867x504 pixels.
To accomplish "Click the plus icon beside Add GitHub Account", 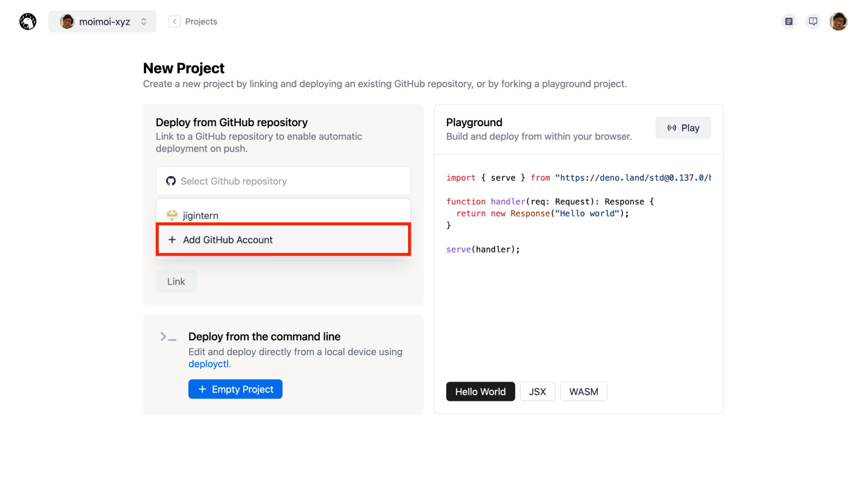I will (x=172, y=240).
